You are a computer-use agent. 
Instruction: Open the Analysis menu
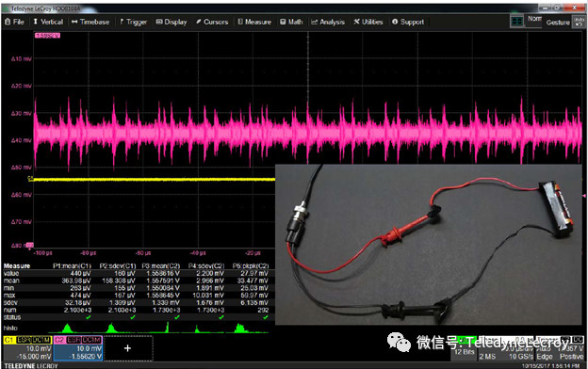[x=328, y=22]
